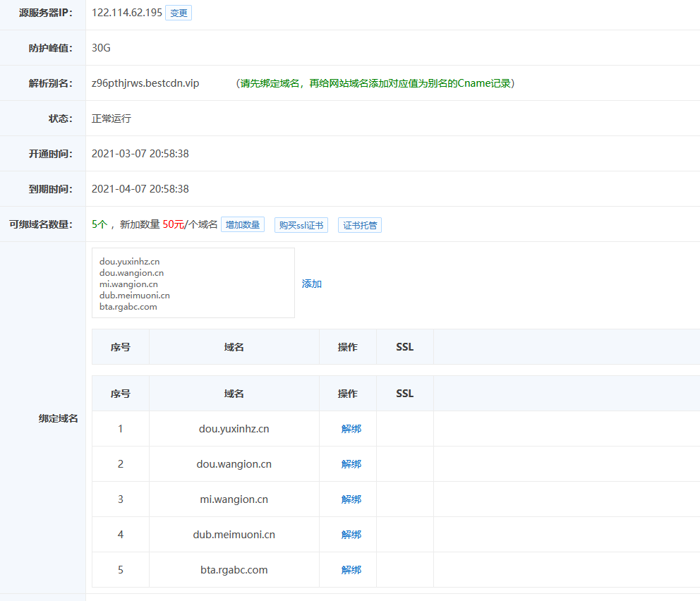700x601 pixels.
Task: Click the status text 正常运行
Action: 109,118
